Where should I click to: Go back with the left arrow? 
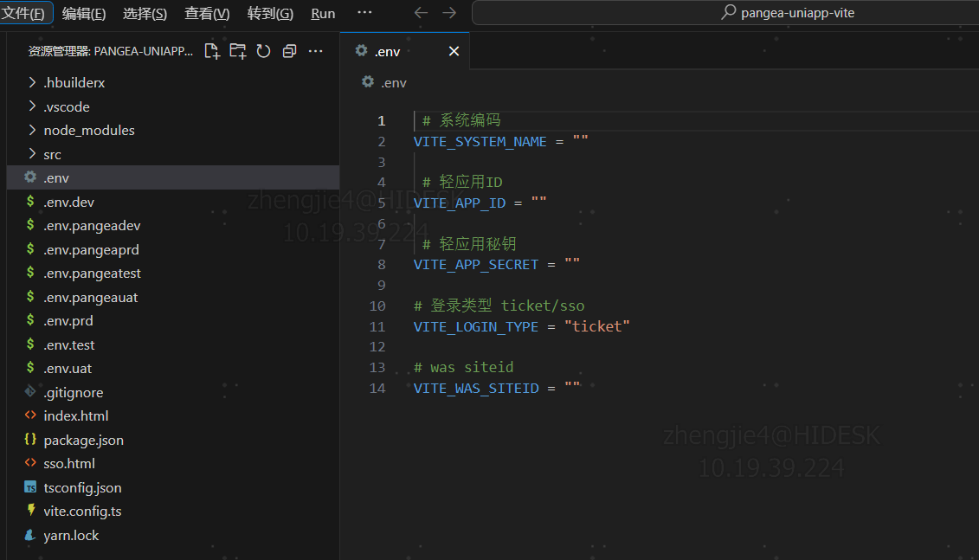[x=421, y=12]
